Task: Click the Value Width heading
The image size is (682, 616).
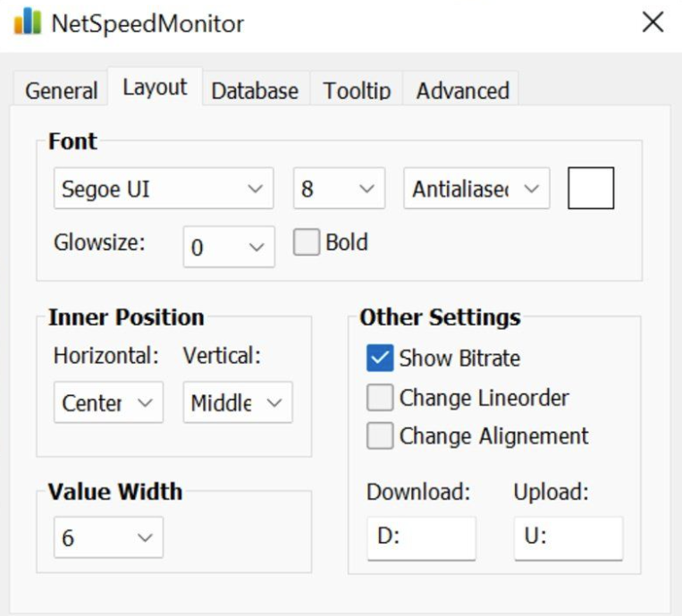Action: (114, 492)
